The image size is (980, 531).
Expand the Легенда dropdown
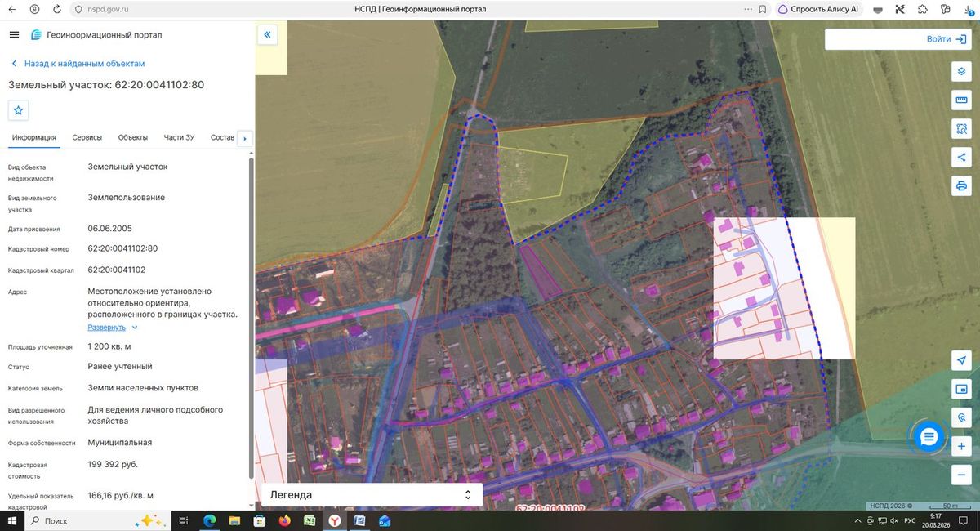(x=372, y=495)
